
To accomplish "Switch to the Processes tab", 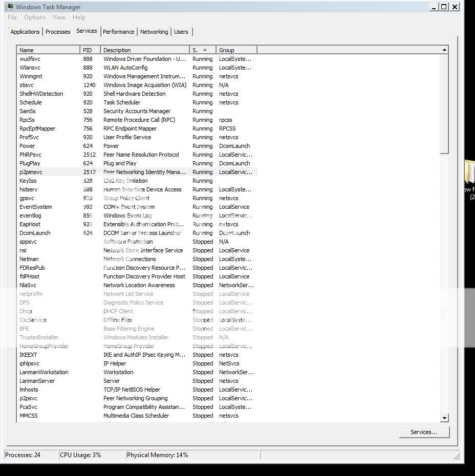I will pyautogui.click(x=58, y=32).
